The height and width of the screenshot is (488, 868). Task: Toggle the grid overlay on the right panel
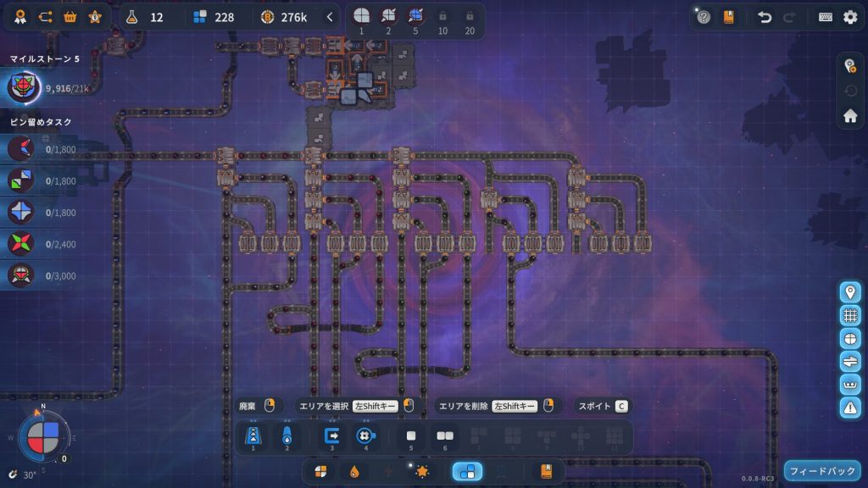click(849, 315)
